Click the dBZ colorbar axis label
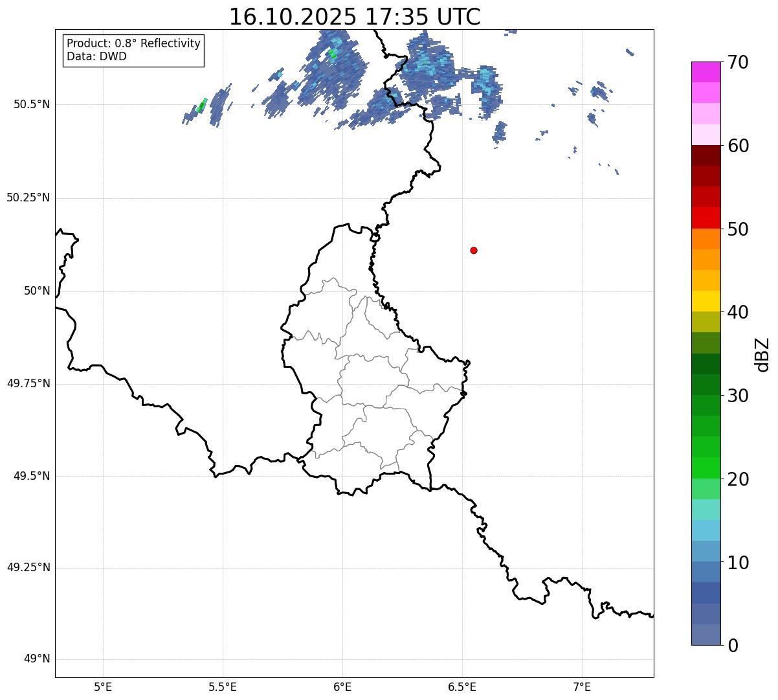Viewport: 778px width, 700px height. pos(762,354)
